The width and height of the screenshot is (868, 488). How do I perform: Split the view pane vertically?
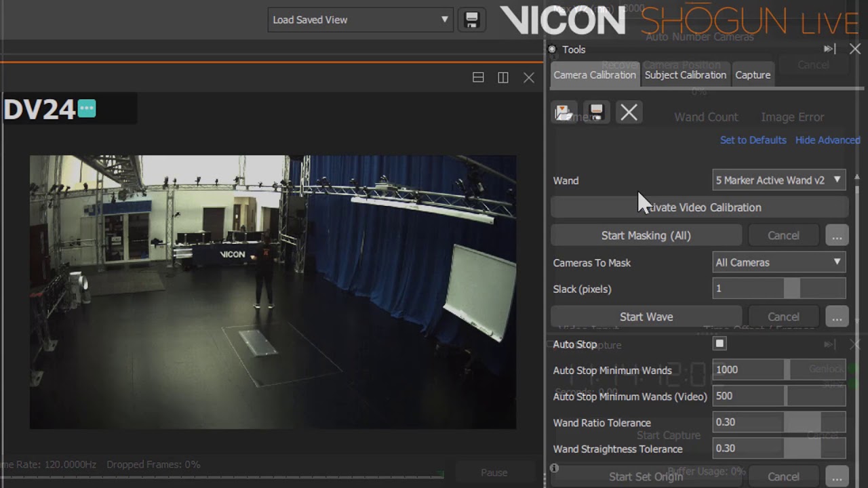tap(503, 78)
